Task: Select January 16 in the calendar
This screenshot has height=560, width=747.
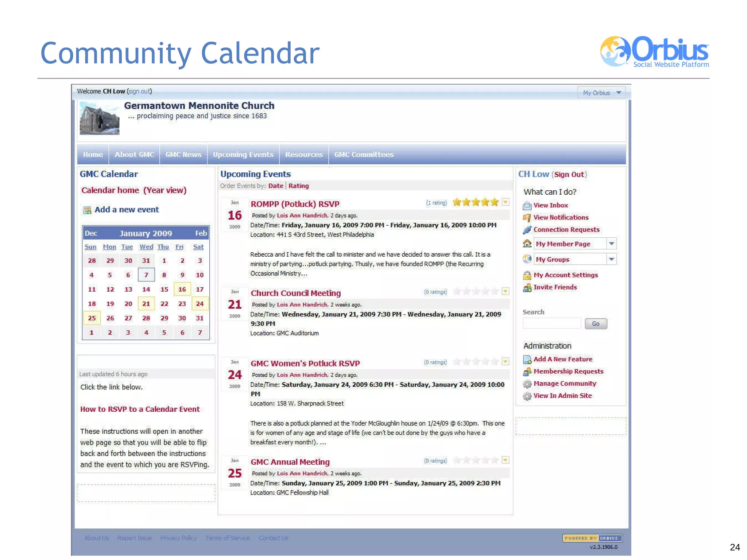Action: tap(182, 289)
